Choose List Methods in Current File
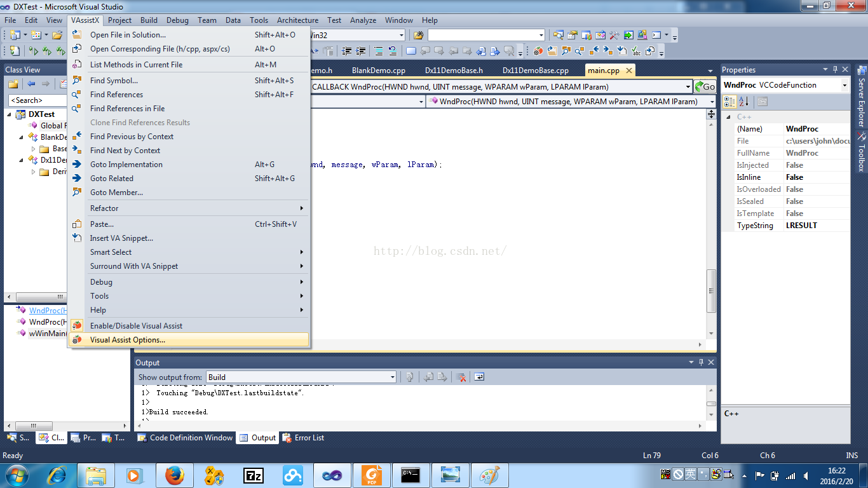 (189, 64)
